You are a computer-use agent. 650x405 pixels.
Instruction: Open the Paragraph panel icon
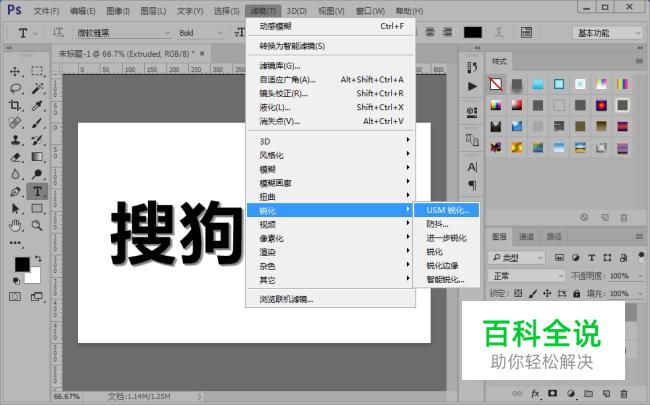pyautogui.click(x=472, y=185)
